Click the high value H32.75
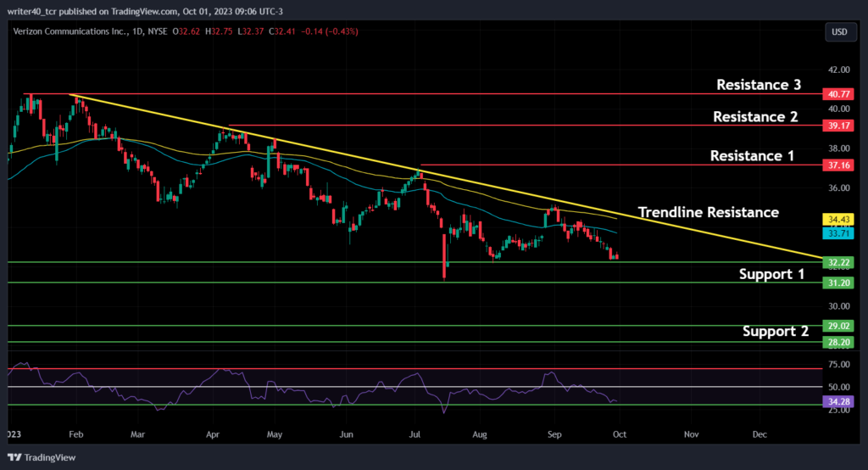Viewport: 868px width, 470px height. click(219, 31)
